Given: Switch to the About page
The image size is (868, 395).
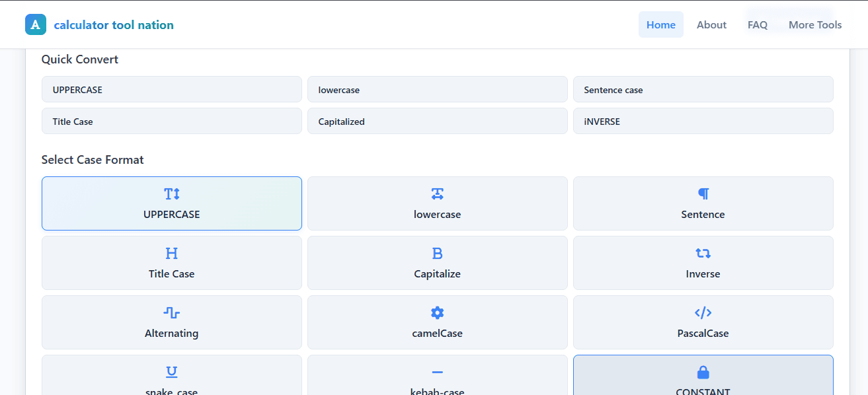Looking at the screenshot, I should coord(711,24).
